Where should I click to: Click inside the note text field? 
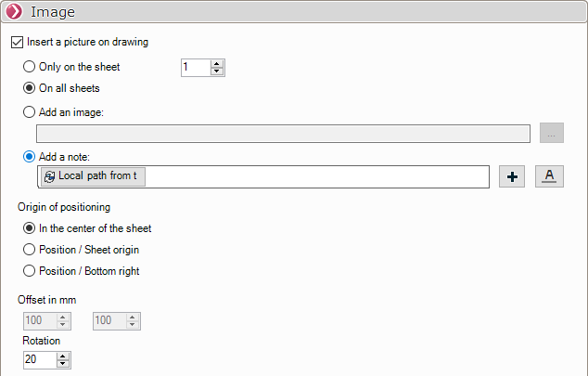point(315,176)
